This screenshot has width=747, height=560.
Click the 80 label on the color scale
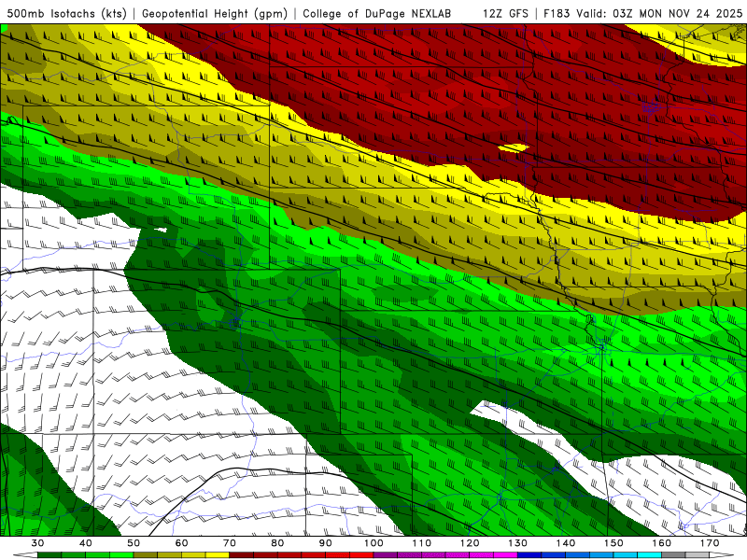[x=277, y=543]
